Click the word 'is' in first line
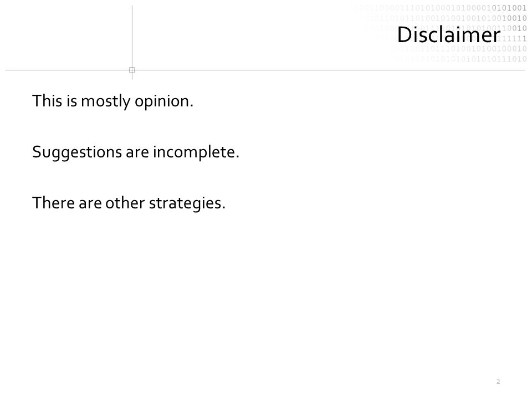Screen dimensions: 532x399 coord(71,101)
